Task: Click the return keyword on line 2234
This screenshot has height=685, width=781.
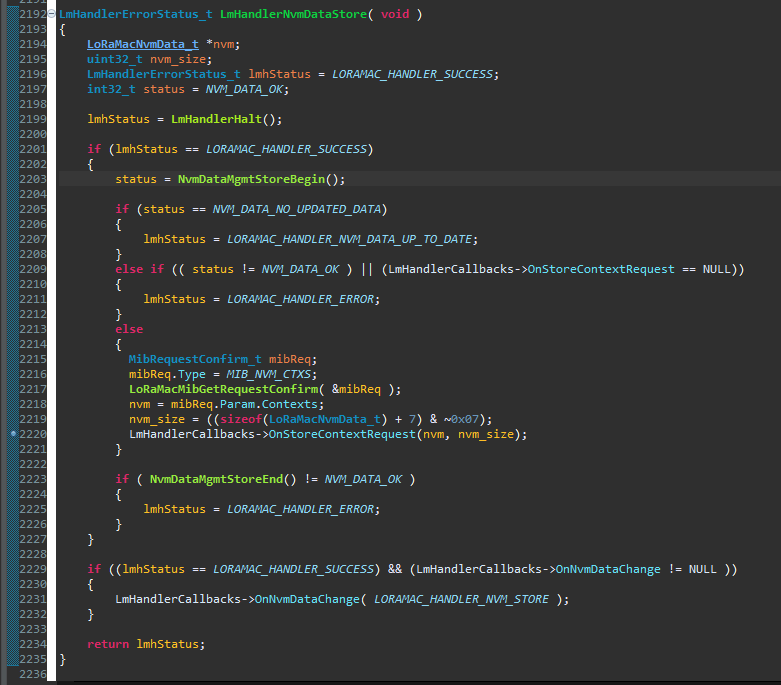Action: click(x=108, y=644)
